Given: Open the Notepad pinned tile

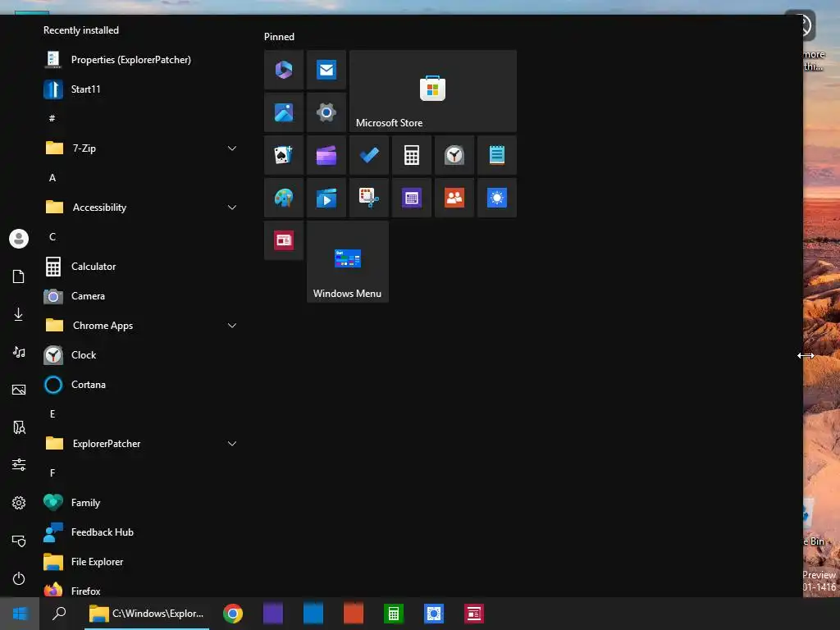Looking at the screenshot, I should coord(497,155).
